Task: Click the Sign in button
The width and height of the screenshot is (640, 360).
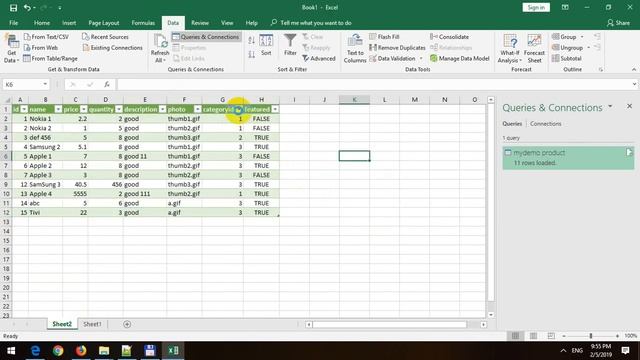Action: tap(536, 7)
